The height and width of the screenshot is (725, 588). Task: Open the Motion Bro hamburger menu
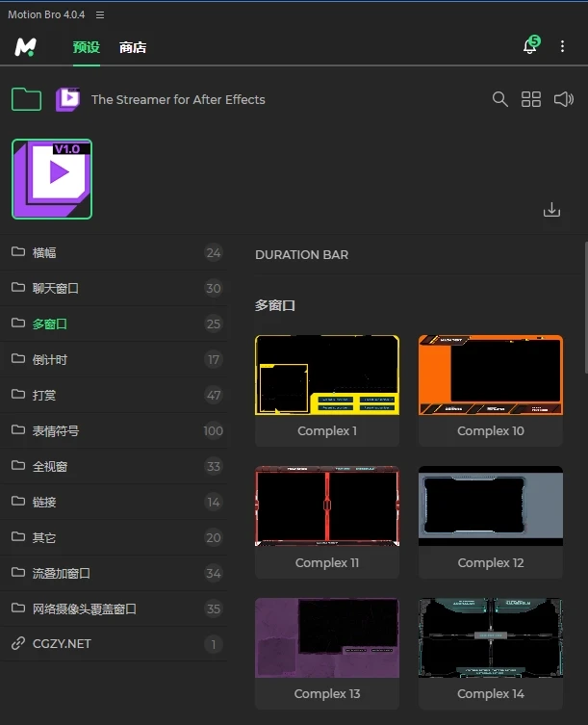pyautogui.click(x=100, y=15)
